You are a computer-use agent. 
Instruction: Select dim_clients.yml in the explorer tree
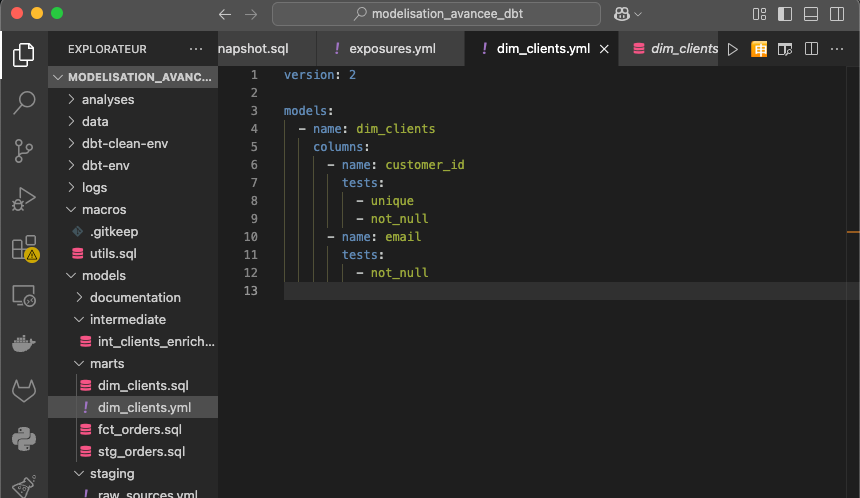133,408
